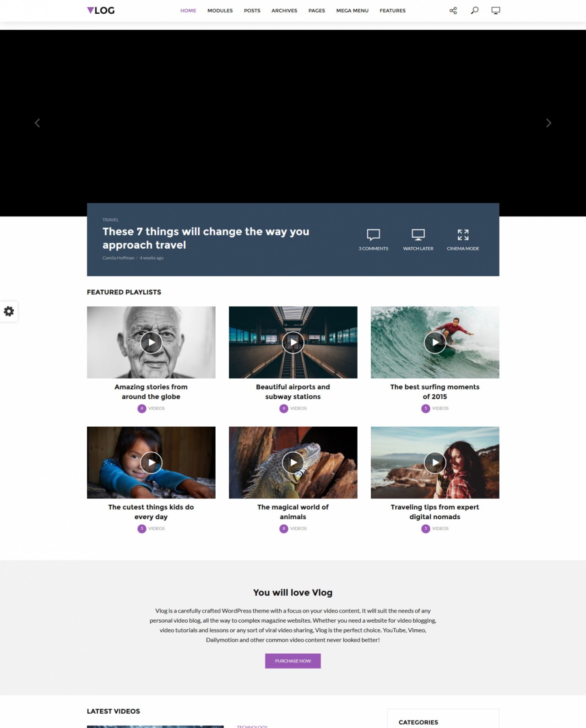Open the search magnifier icon
The height and width of the screenshot is (728, 586).
(x=474, y=11)
